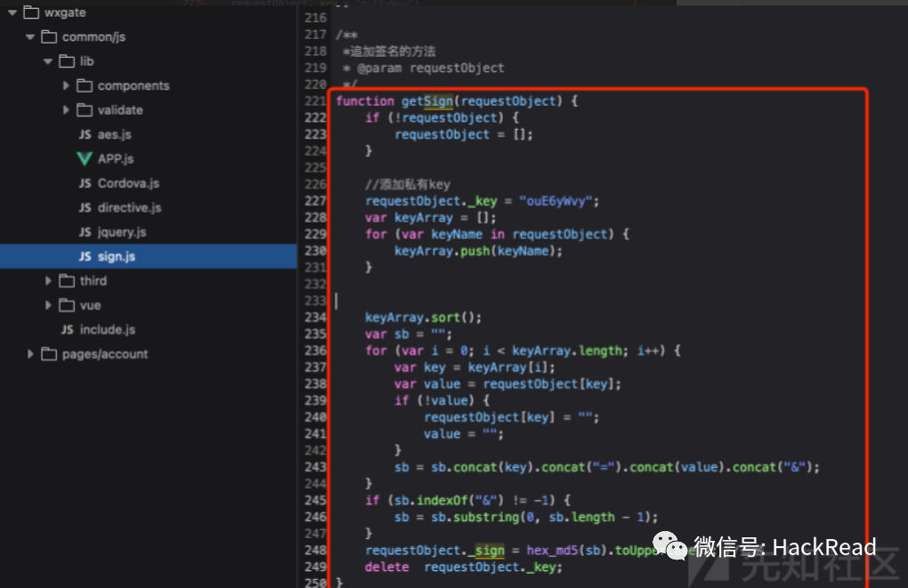This screenshot has height=588, width=908.
Task: Open the jquery.js file
Action: point(122,232)
